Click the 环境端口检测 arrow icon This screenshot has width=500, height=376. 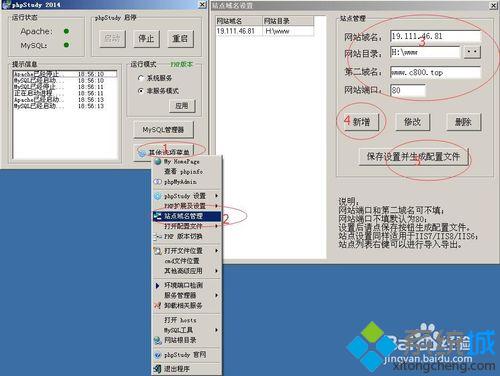coord(158,285)
